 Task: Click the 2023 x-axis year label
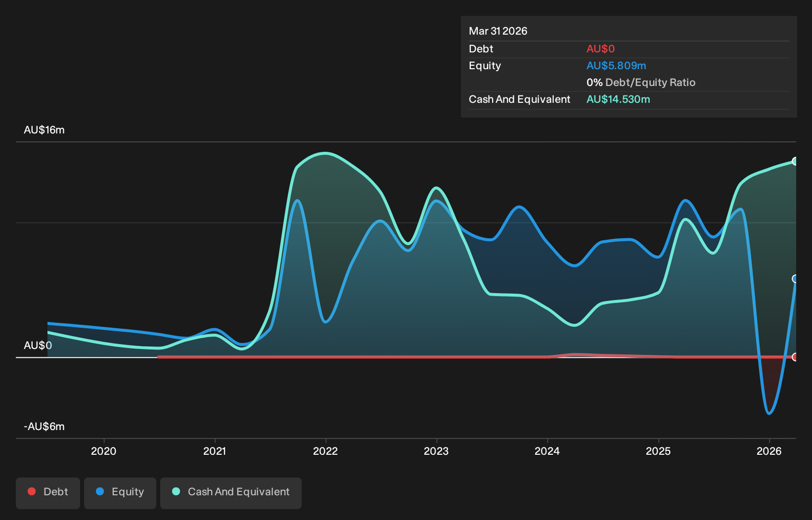click(x=436, y=451)
